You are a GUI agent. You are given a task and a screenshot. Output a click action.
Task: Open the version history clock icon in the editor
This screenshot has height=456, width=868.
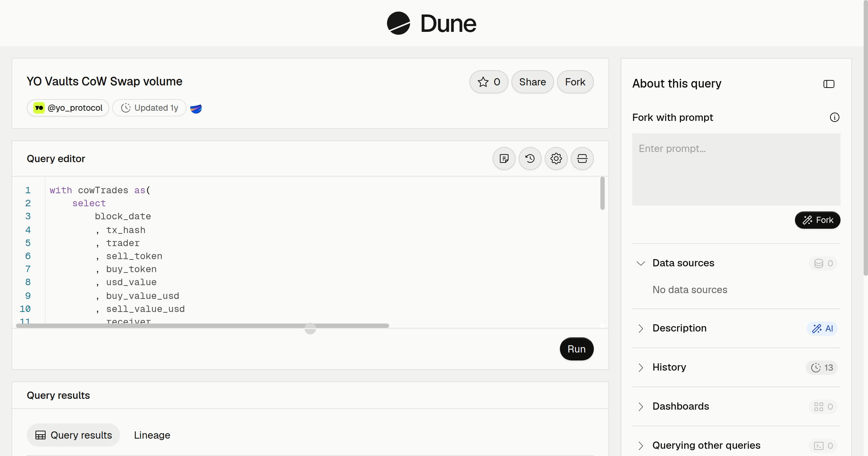[530, 159]
